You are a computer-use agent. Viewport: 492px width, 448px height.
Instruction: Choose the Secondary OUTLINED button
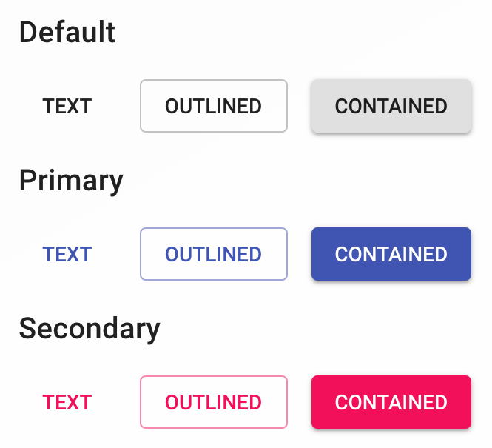213,402
